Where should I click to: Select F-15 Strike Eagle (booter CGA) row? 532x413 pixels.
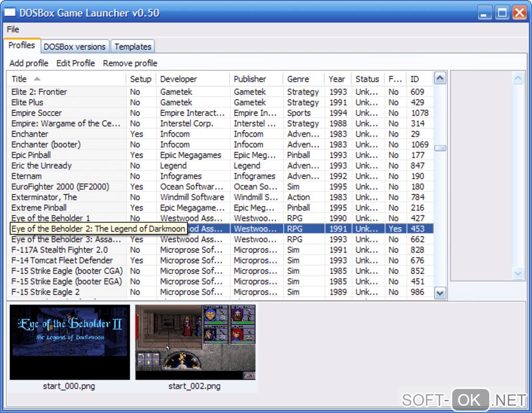tap(221, 270)
